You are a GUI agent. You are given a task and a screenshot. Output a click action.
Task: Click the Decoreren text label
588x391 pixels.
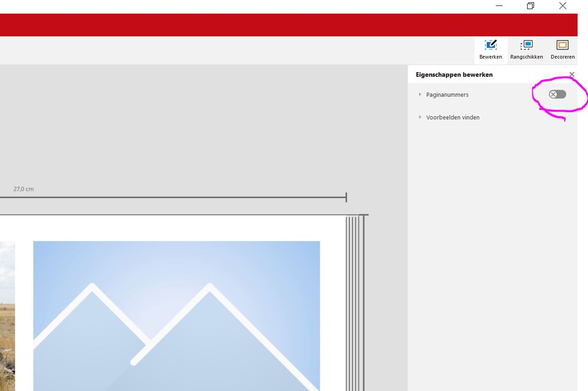click(562, 57)
